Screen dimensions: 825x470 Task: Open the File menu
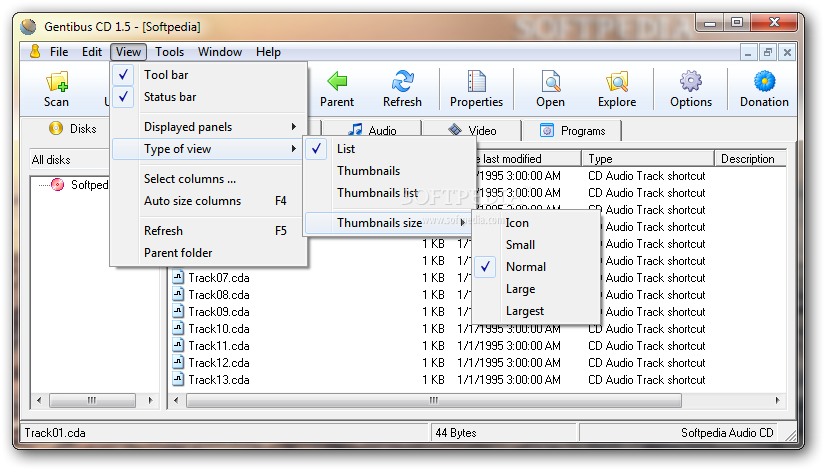point(59,52)
